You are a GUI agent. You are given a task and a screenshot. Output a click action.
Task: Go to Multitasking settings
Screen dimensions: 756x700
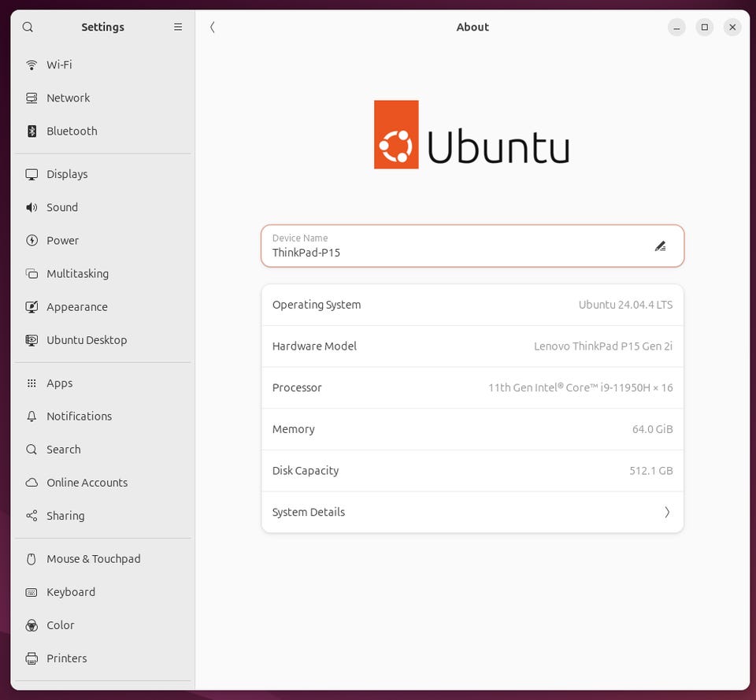point(103,274)
